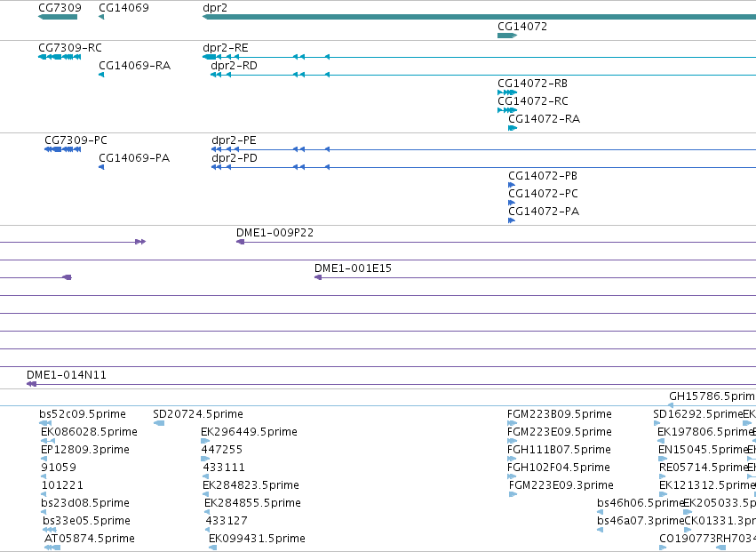Select the bs46a07.3prime EST label
Image resolution: width=756 pixels, height=552 pixels.
[x=641, y=521]
